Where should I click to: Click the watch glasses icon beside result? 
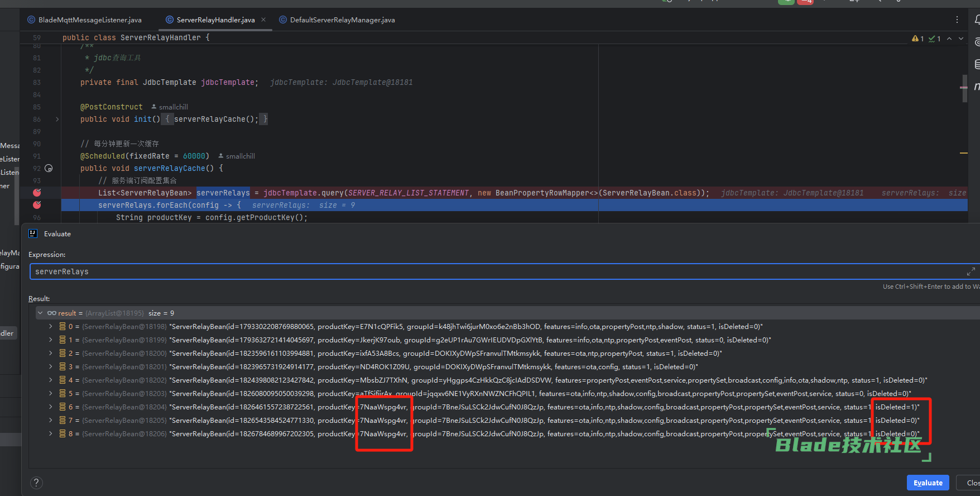tap(52, 313)
